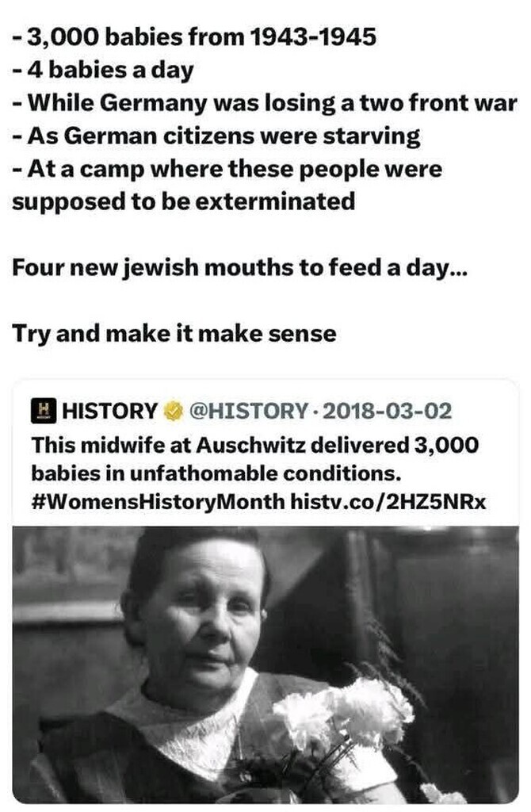Open the black-and-white photo of the midwife

265,665
